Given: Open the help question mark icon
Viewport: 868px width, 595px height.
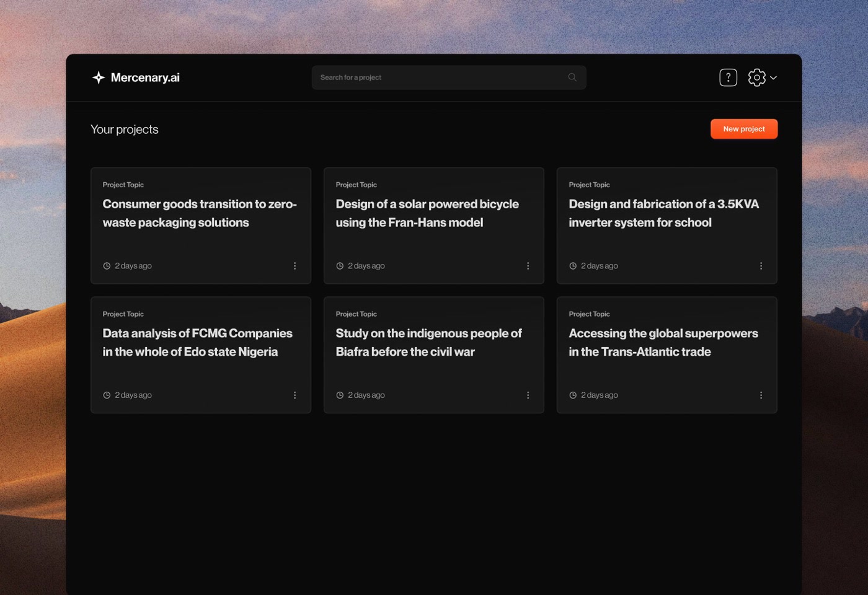Looking at the screenshot, I should click(x=728, y=77).
